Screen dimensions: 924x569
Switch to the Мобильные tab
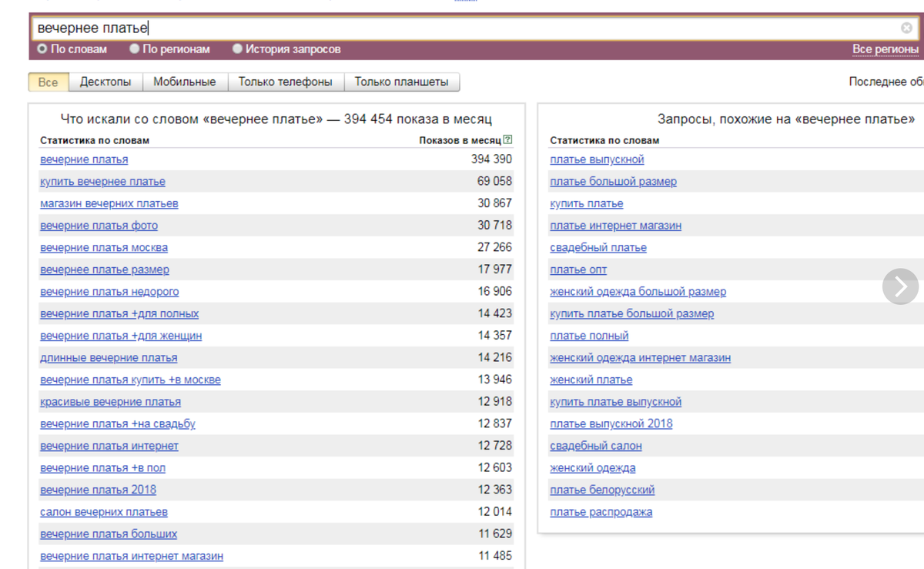click(x=185, y=82)
